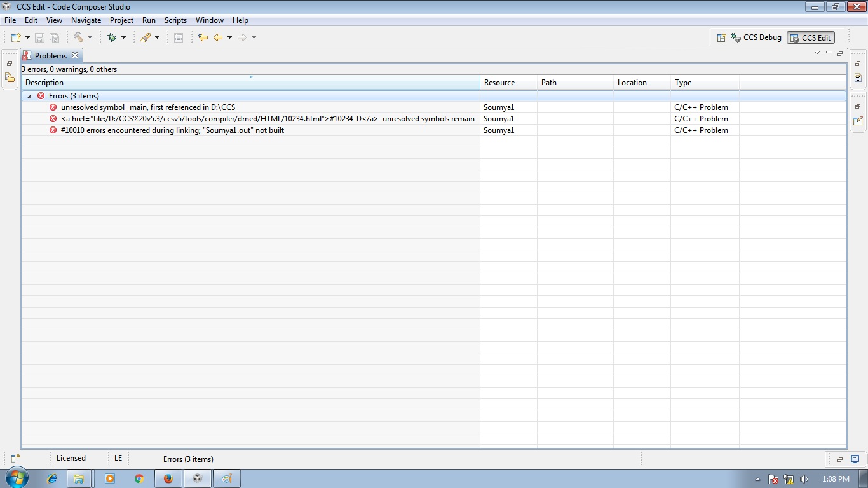Open the Forward history dropdown arrow
Image resolution: width=868 pixels, height=488 pixels.
[x=254, y=37]
